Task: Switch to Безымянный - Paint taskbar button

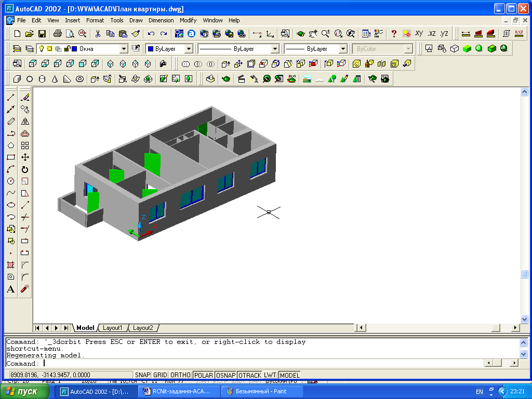Action: tap(261, 391)
